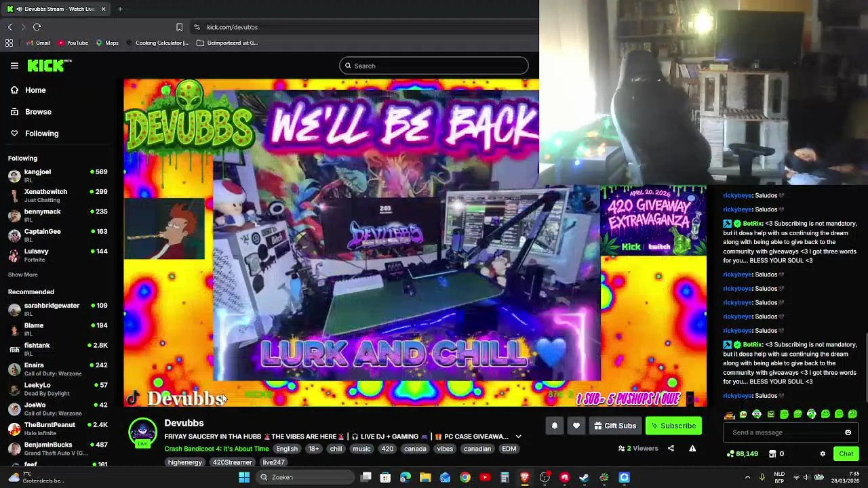The width and height of the screenshot is (868, 488).
Task: Select the highenergy tag
Action: coord(185,462)
